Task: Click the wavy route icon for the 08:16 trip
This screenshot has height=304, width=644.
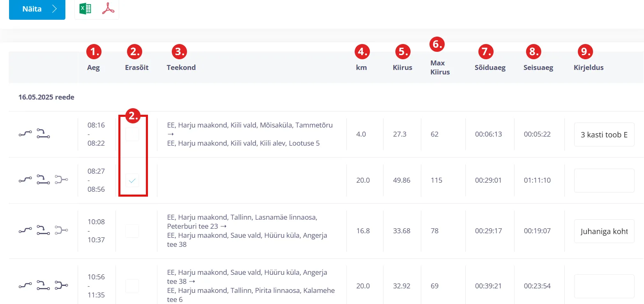Action: click(25, 134)
